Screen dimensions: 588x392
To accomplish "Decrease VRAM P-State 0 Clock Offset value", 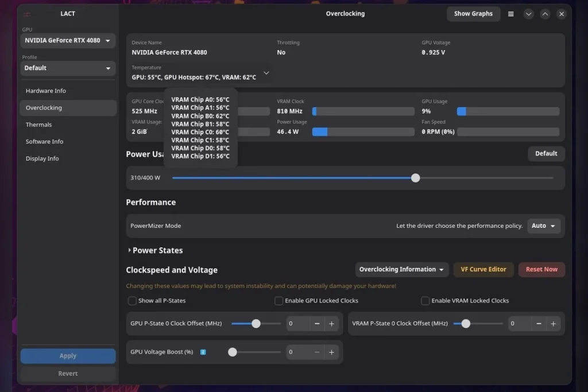I will click(x=539, y=324).
